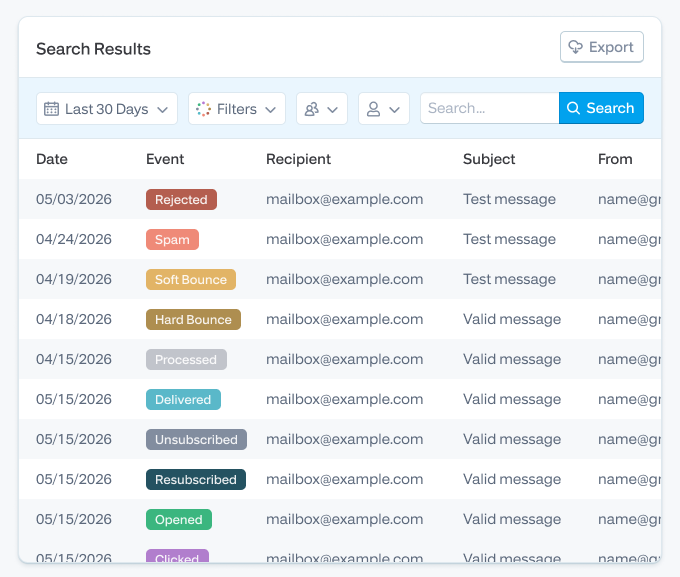Expand the single user dropdown chevron
Viewport: 680px width, 577px height.
(x=395, y=110)
